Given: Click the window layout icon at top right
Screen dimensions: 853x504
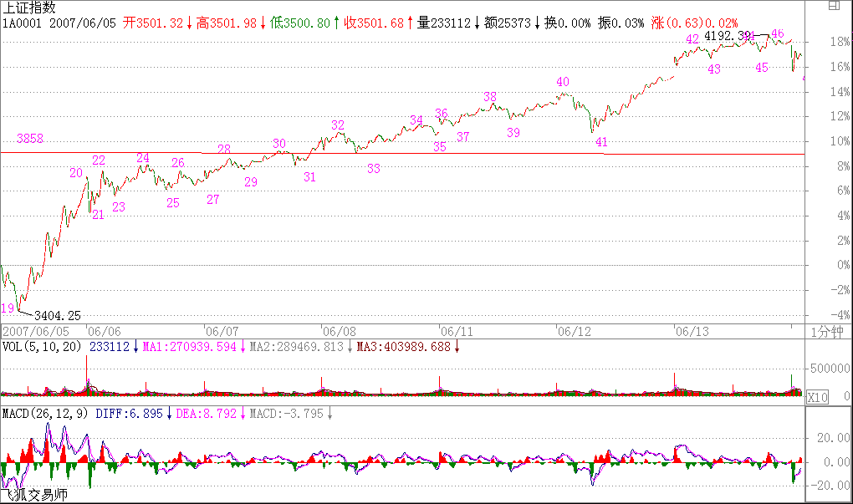Looking at the screenshot, I should pos(834,7).
